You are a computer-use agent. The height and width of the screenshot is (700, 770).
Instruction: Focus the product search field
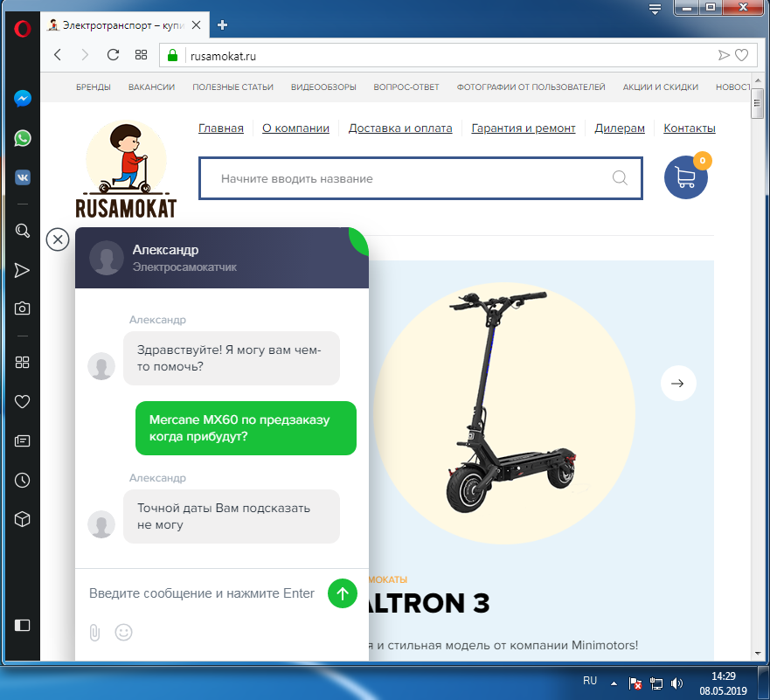(x=421, y=178)
